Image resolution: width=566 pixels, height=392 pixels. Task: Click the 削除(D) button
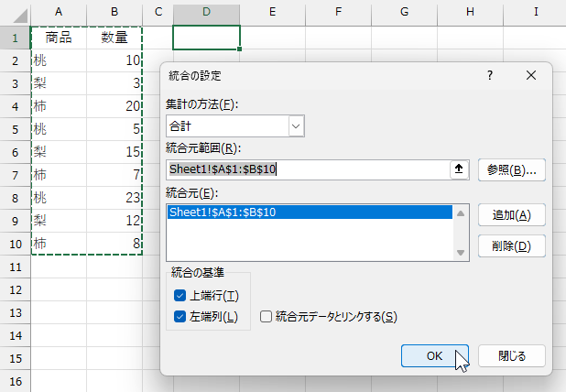(x=512, y=246)
